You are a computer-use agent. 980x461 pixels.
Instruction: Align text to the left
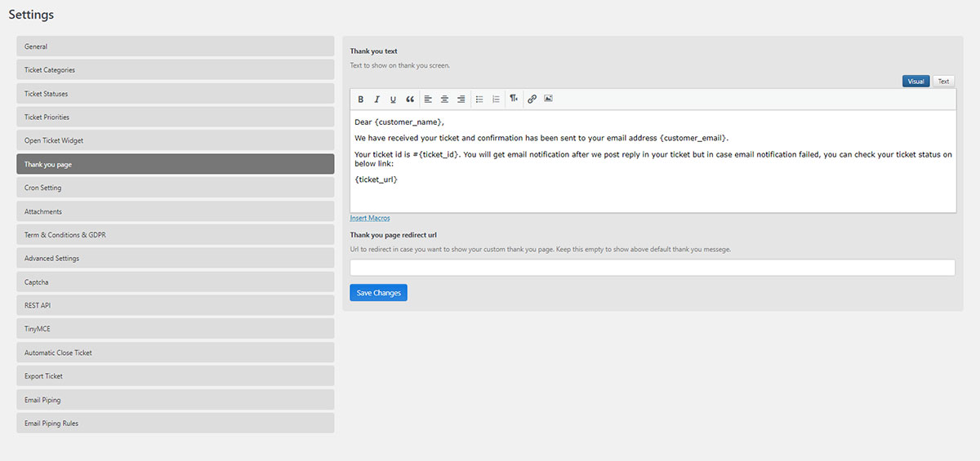428,100
